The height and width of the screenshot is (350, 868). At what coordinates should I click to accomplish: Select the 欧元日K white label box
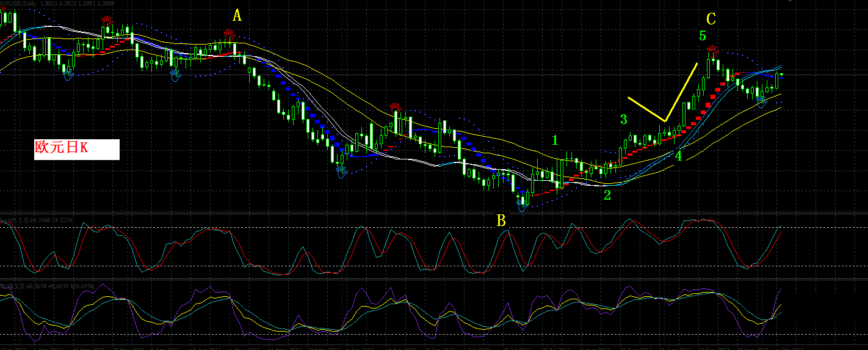coord(77,149)
